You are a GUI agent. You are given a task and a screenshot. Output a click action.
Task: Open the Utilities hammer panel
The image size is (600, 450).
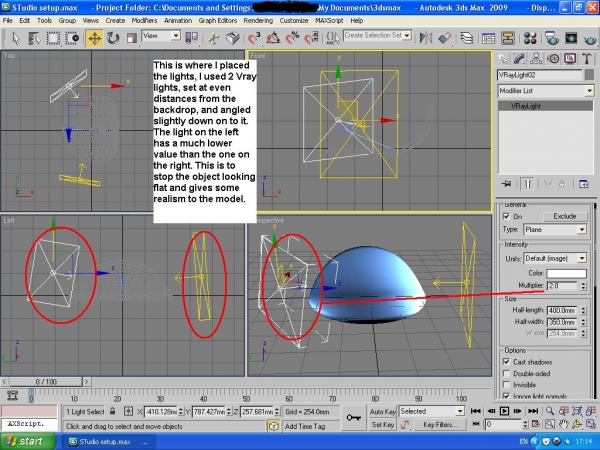click(x=587, y=59)
